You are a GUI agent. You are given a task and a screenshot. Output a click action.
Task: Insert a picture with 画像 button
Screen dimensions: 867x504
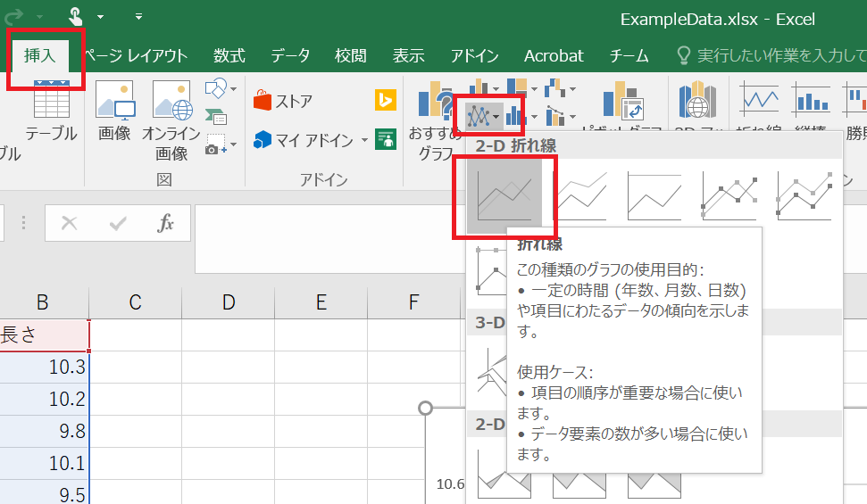click(114, 111)
